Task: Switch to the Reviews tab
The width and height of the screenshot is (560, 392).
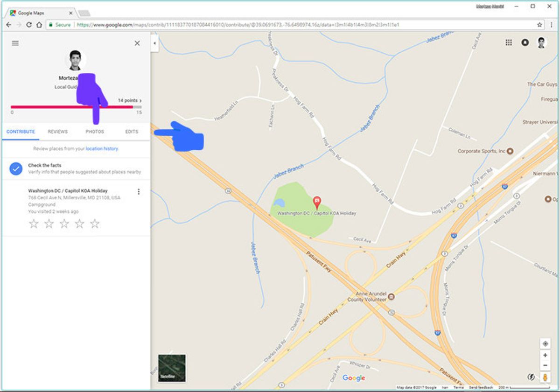Action: click(57, 132)
